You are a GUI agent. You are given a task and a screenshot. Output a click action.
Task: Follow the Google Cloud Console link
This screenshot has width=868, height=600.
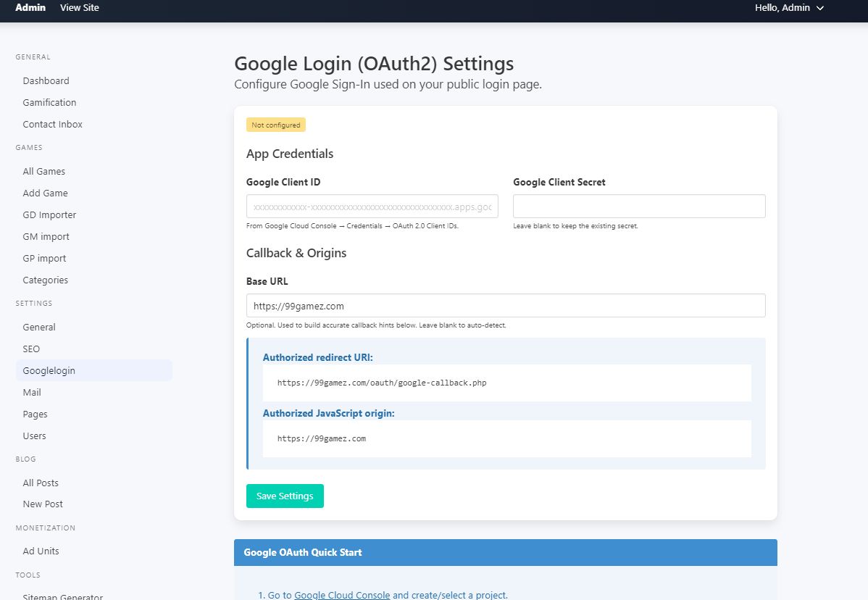click(342, 595)
